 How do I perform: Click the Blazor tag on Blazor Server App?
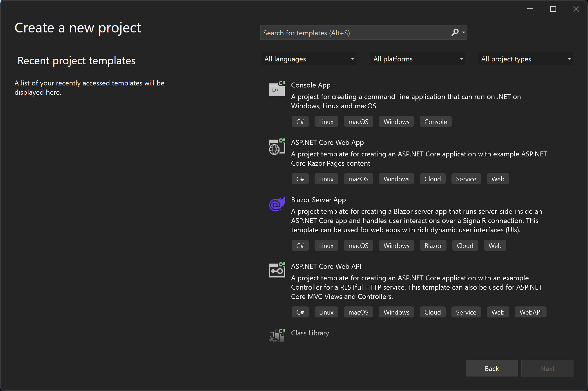pyautogui.click(x=433, y=246)
